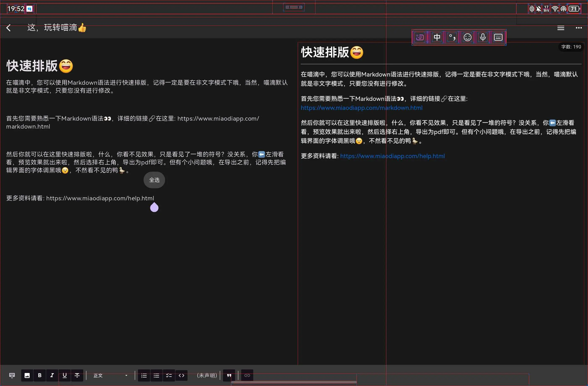Open the hamburger outline menu

[x=560, y=28]
